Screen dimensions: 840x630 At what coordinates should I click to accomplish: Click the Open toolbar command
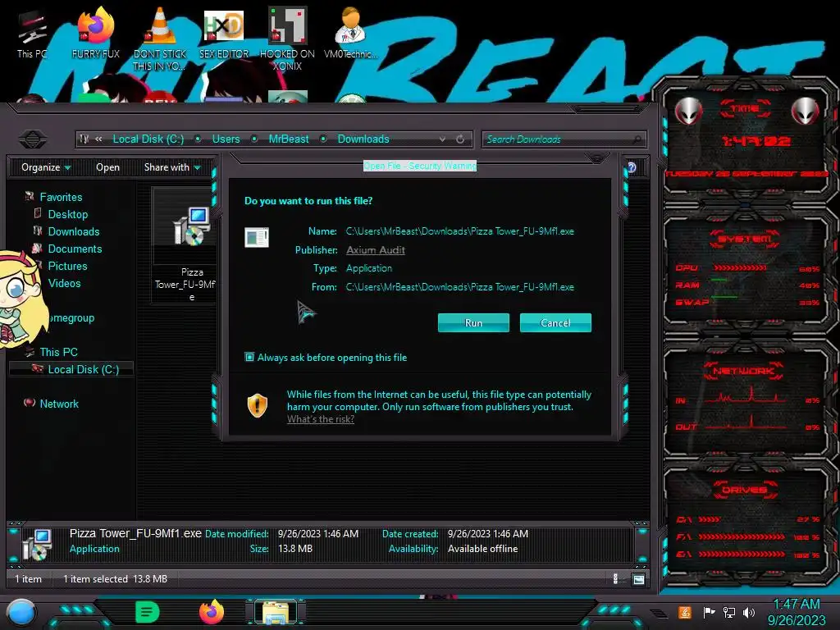click(x=107, y=167)
